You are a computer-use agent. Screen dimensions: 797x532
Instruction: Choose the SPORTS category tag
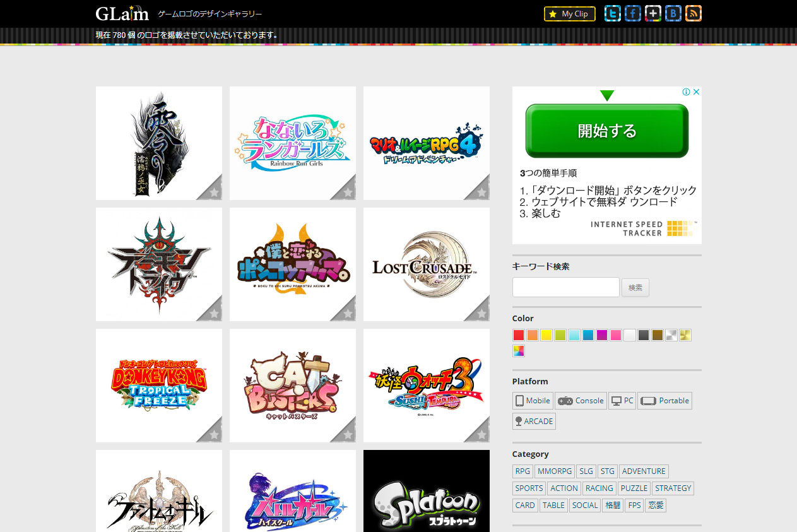529,488
